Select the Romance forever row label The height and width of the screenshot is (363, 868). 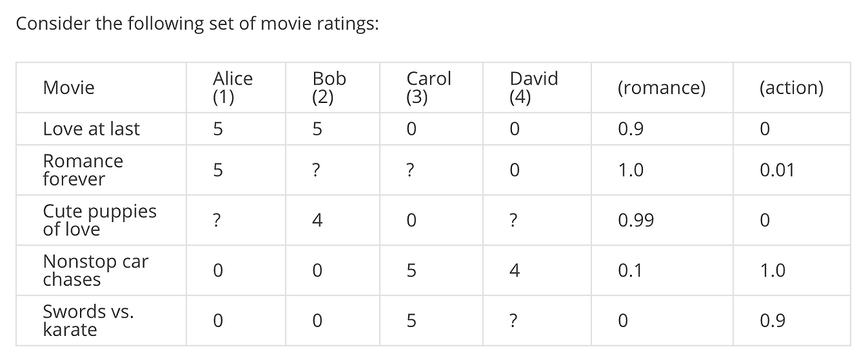click(x=83, y=170)
